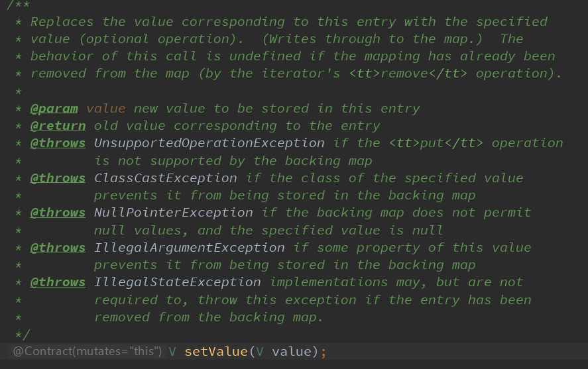Screen dimensions: 588x369
Task: Click the @throws tag before IllegalStateException
Action: pos(58,282)
